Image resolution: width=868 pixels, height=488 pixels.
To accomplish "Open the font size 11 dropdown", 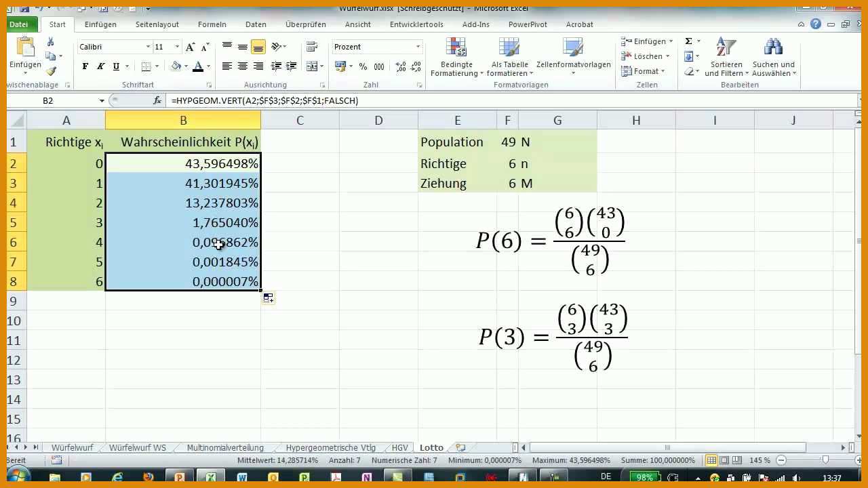I will [177, 47].
